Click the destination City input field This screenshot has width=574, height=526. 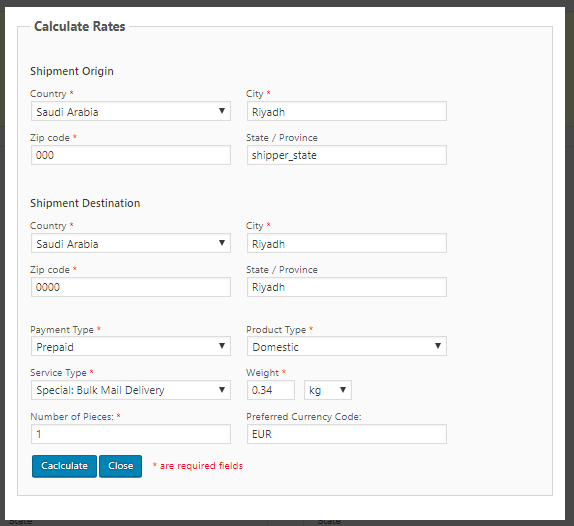[x=347, y=243]
